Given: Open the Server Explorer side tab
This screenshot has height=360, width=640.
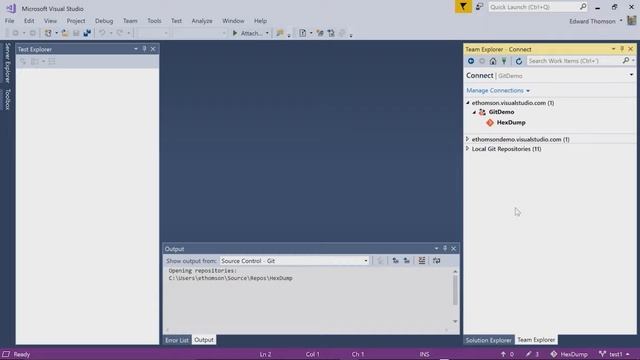Looking at the screenshot, I should 7,63.
